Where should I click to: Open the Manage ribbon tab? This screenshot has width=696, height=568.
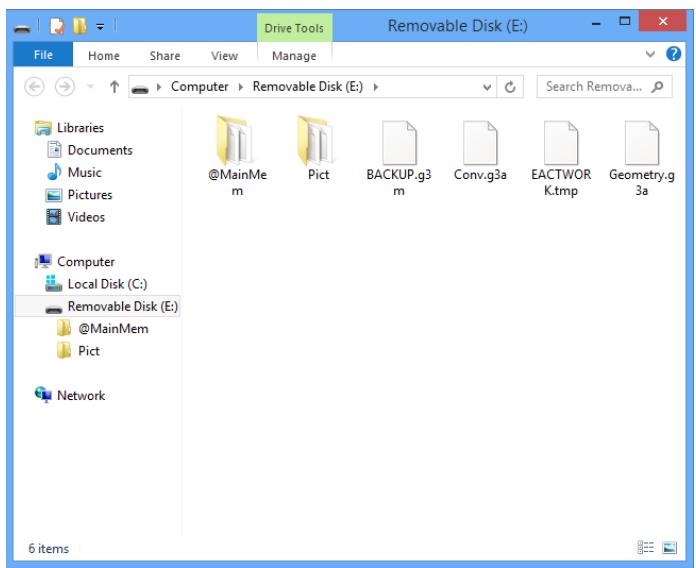[x=294, y=55]
